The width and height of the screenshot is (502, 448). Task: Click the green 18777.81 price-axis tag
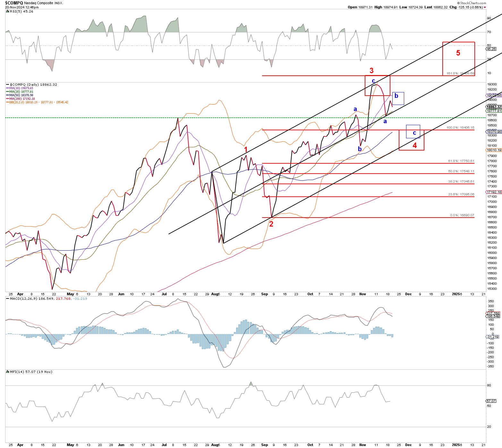494,111
